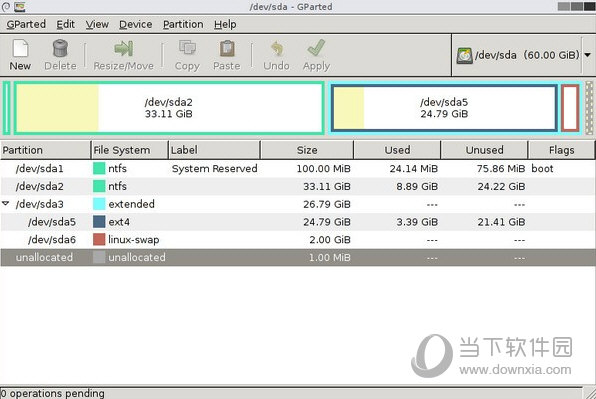
Task: Select the /dev/sda3 partition row
Action: (x=298, y=204)
